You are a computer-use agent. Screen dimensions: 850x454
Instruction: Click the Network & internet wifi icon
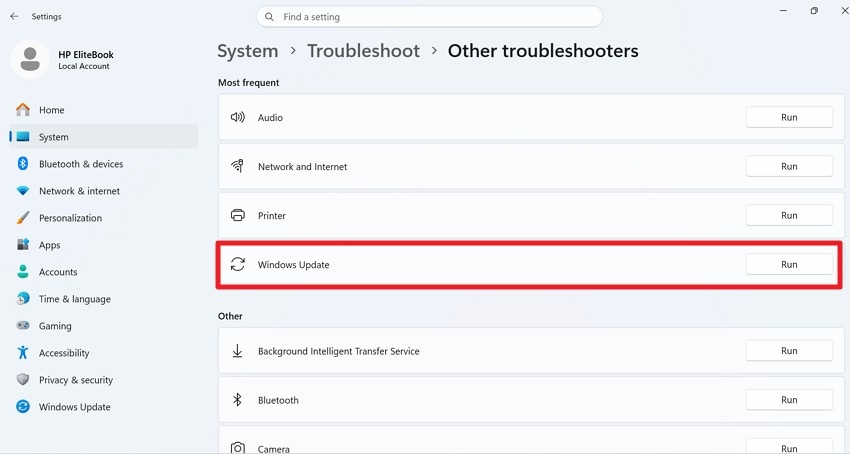[x=23, y=191]
